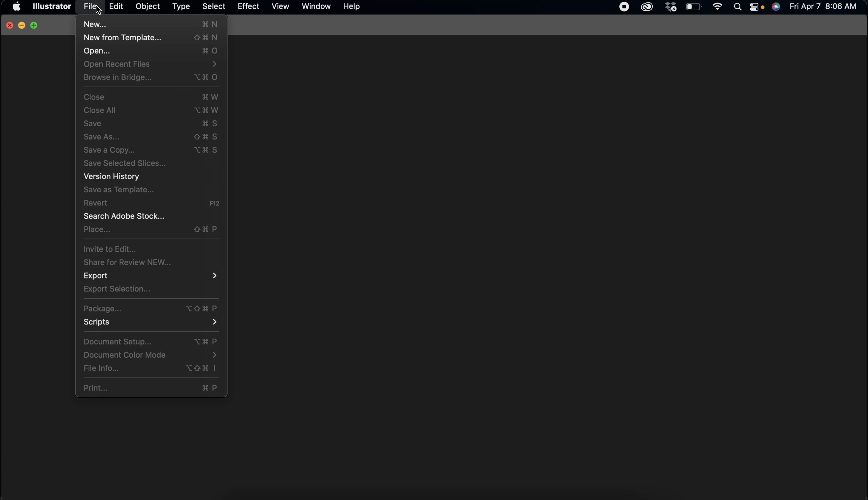Screen dimensions: 868x500
Task: Click the Search icon in menu bar
Action: pyautogui.click(x=737, y=7)
